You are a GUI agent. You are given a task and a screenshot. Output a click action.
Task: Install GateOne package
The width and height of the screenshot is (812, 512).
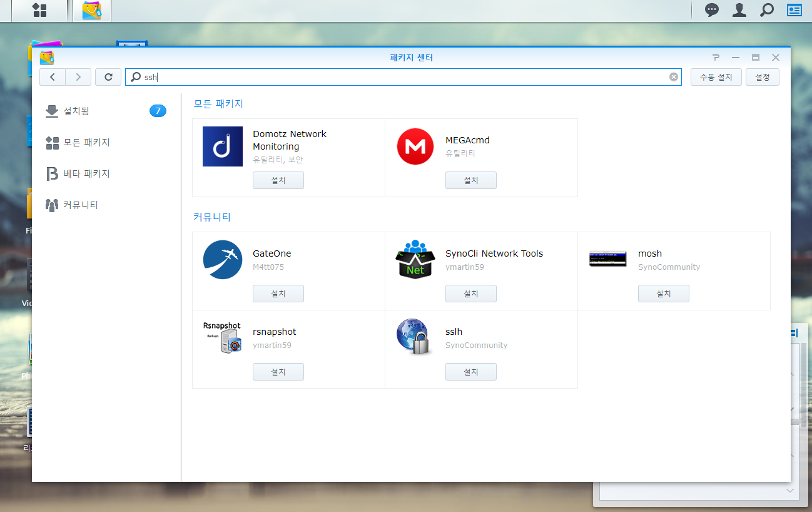tap(278, 294)
